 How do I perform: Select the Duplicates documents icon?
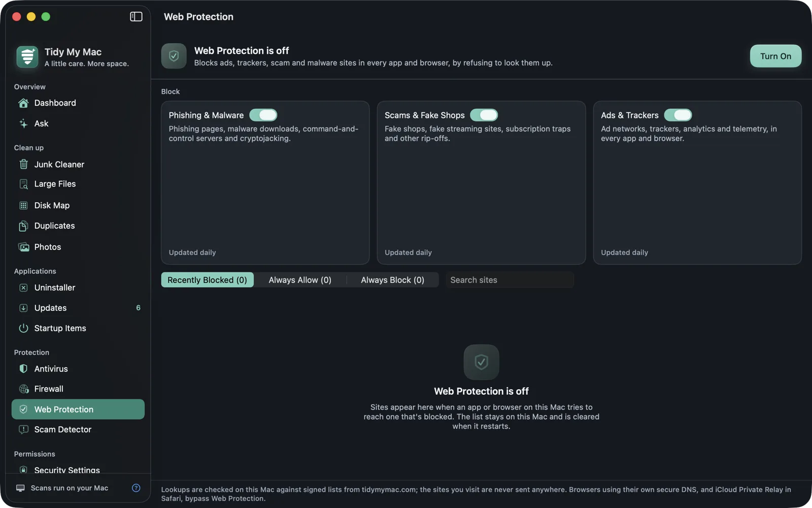click(x=23, y=226)
